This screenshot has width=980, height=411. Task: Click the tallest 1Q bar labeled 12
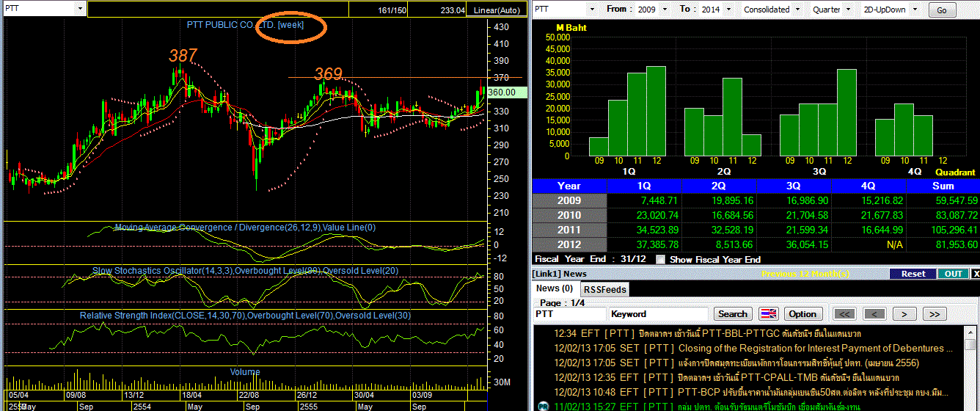click(x=656, y=111)
